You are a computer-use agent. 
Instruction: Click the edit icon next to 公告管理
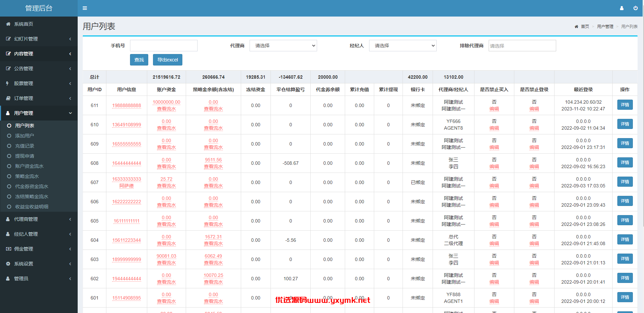pos(8,69)
